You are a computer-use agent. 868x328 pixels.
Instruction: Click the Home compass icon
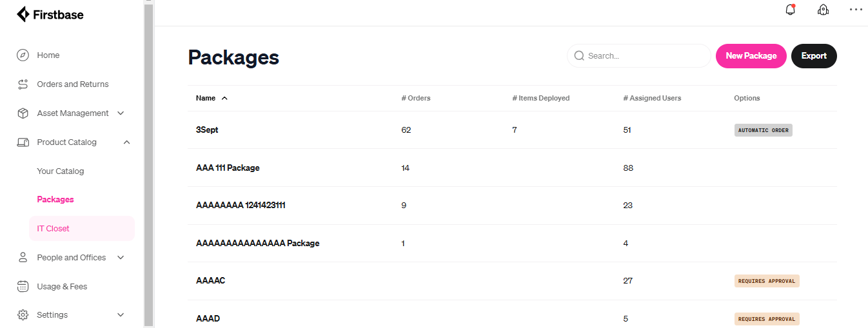(23, 55)
